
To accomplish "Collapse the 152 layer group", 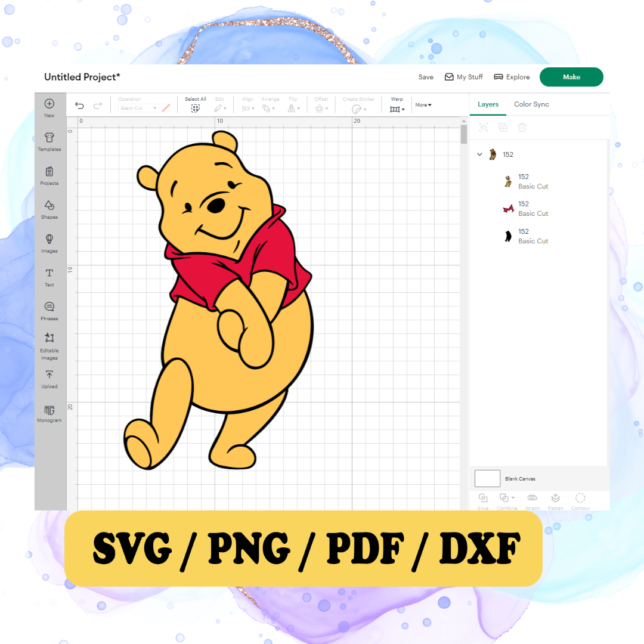I will [x=479, y=154].
